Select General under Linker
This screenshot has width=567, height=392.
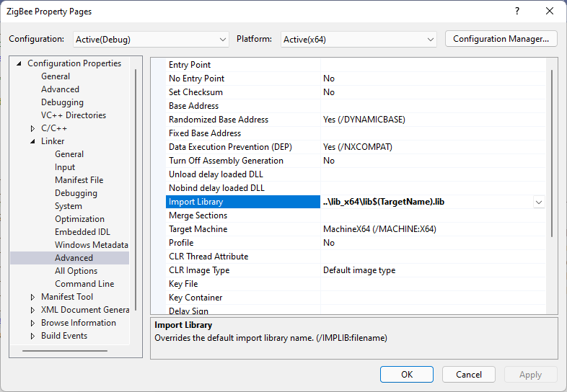[69, 154]
